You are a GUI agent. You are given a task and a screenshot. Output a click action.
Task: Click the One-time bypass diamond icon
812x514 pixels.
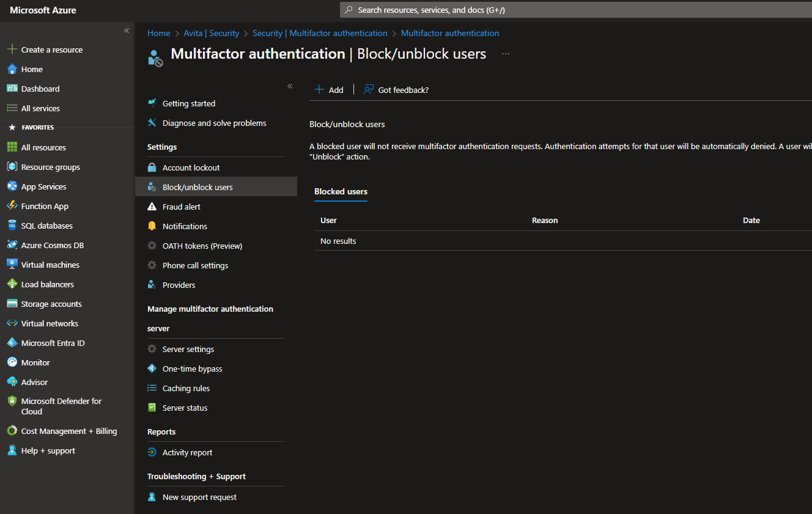tap(152, 369)
